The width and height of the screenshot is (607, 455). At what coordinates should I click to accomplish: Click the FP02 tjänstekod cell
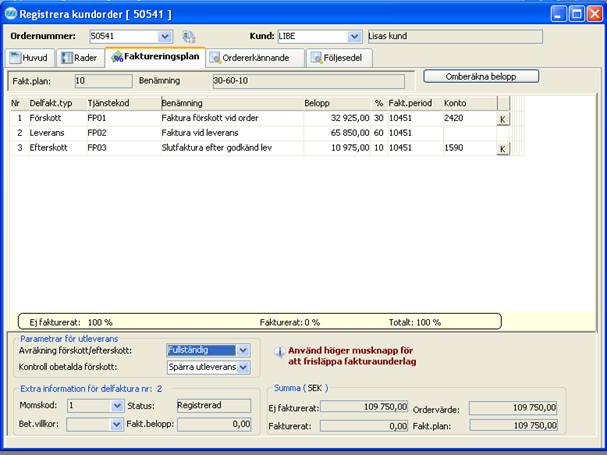(x=123, y=133)
